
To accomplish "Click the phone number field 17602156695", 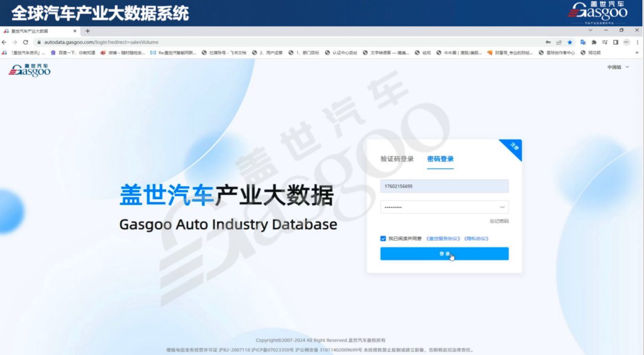I will [444, 186].
